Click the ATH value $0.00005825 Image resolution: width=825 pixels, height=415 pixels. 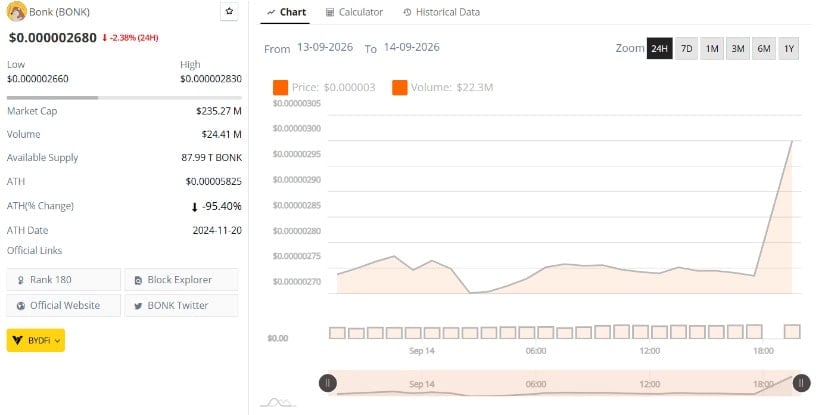[x=214, y=181]
